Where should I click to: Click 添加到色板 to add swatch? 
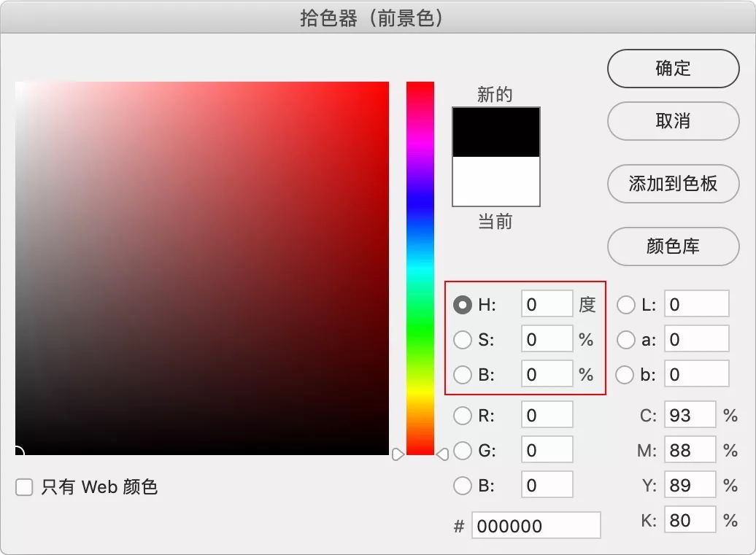click(672, 184)
